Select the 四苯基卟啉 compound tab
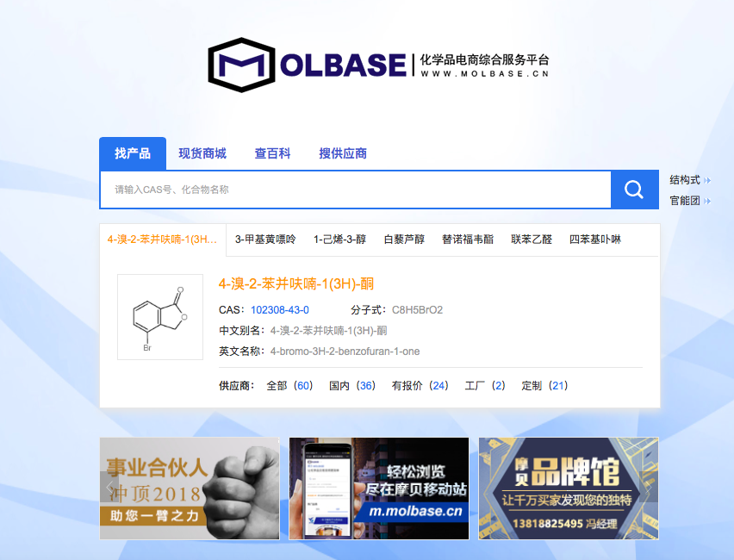 pos(595,240)
